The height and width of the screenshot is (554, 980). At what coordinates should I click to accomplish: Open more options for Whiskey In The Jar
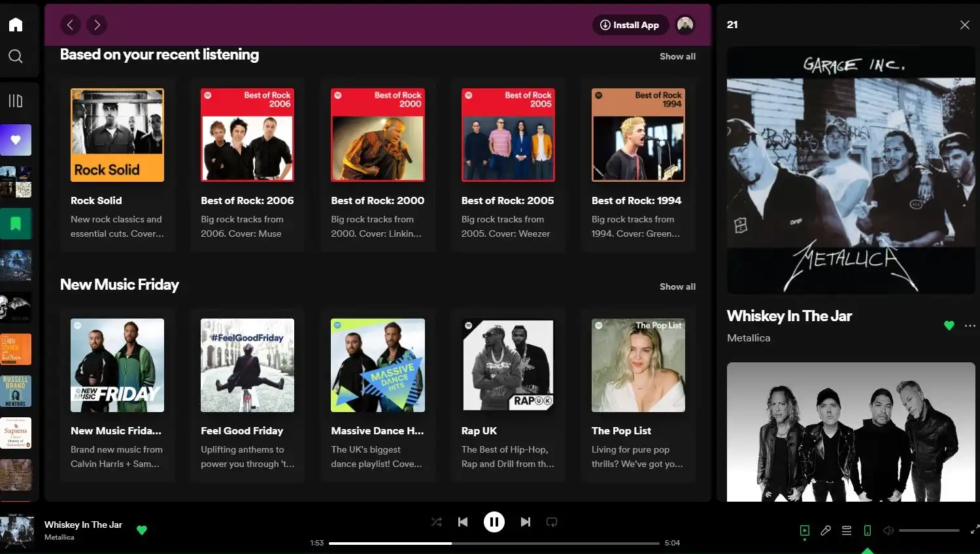tap(970, 326)
